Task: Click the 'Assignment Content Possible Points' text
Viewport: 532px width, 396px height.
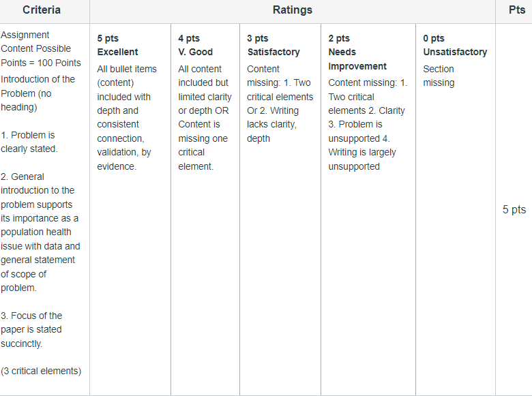Action: (41, 49)
